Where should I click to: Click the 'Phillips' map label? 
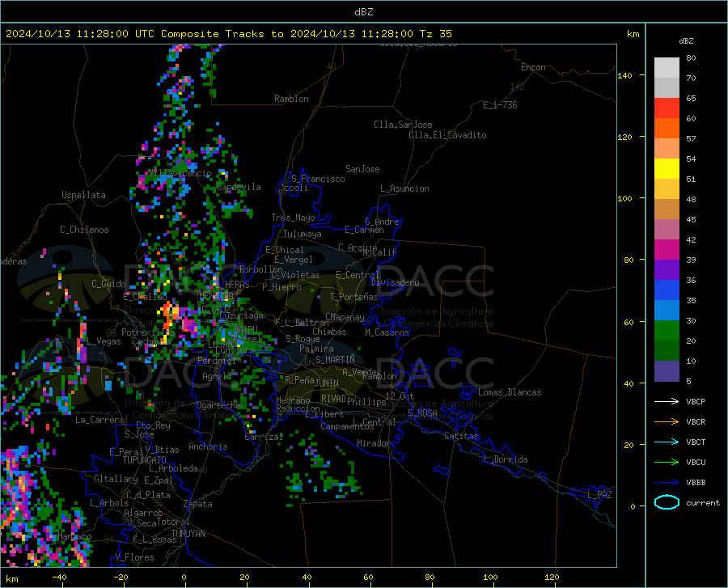point(366,402)
